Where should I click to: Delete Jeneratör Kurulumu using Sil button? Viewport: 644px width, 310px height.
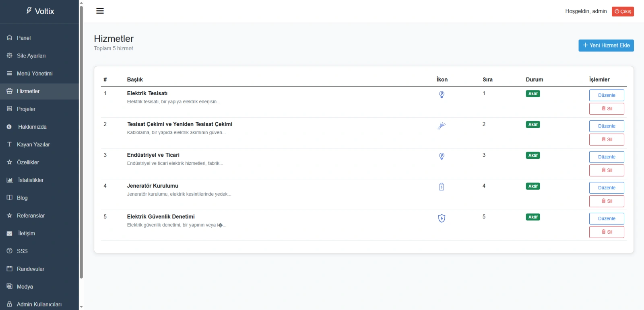[x=607, y=201]
